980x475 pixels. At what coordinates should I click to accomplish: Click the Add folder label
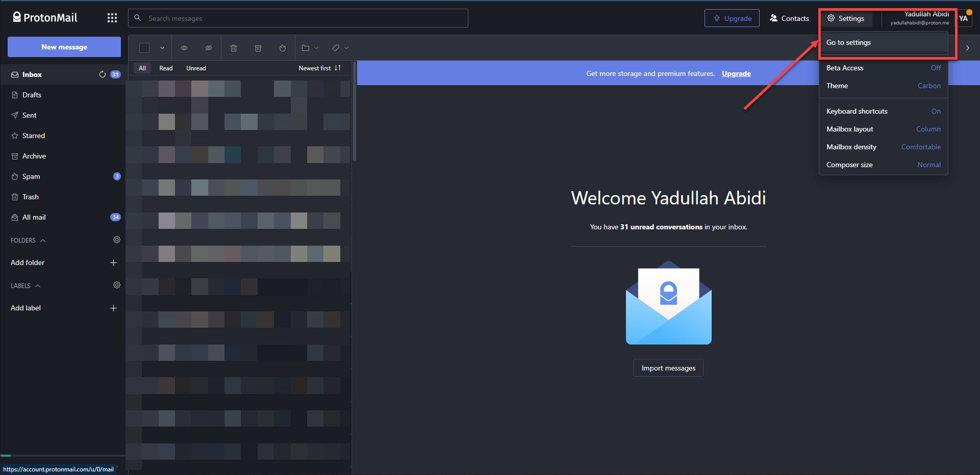point(28,262)
